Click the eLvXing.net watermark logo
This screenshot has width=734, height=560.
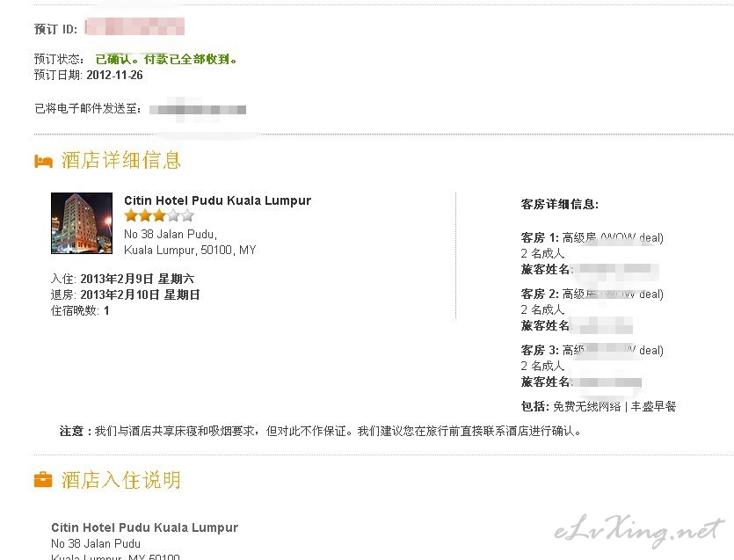639,532
